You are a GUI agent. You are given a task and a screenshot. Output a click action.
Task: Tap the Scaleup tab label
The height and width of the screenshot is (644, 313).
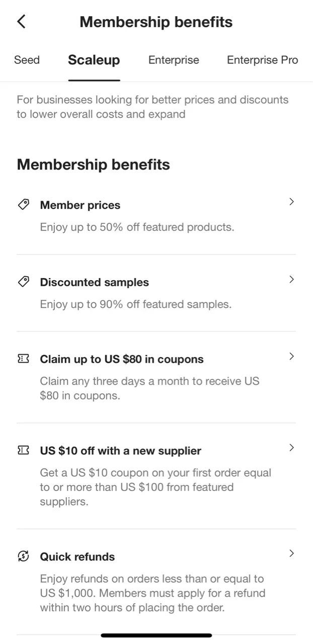point(94,60)
